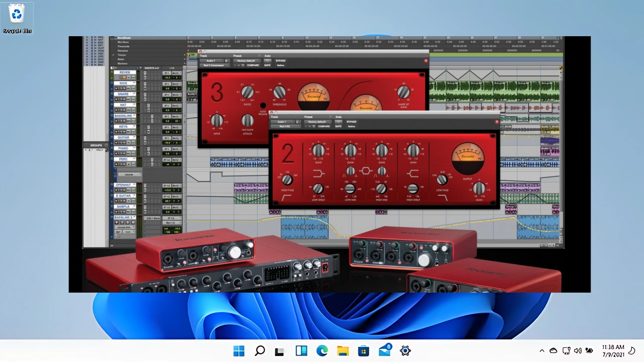Click the high pass filter shape icon
This screenshot has height=362, width=644.
click(x=287, y=198)
